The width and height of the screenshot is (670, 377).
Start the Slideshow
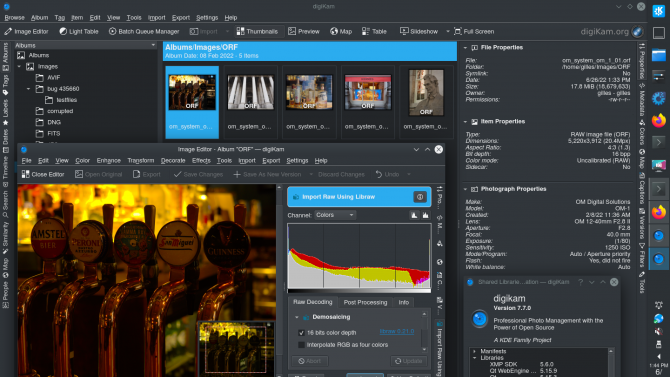[x=419, y=31]
